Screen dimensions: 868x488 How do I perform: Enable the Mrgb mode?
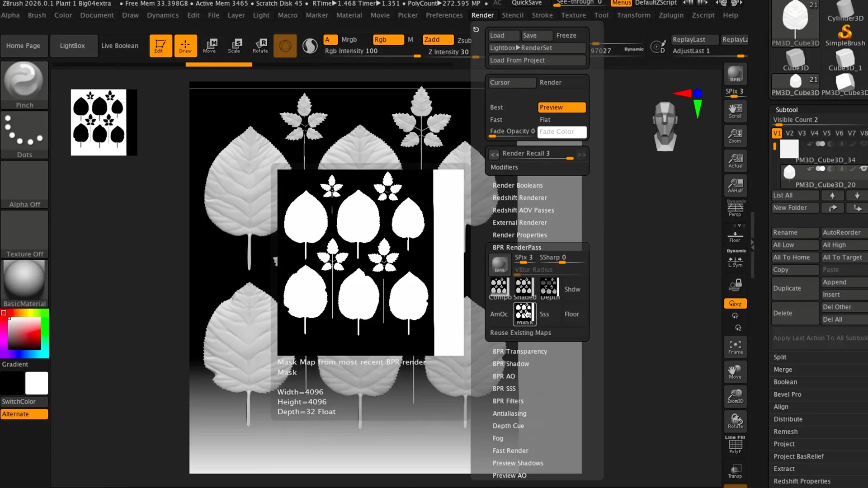tap(349, 39)
